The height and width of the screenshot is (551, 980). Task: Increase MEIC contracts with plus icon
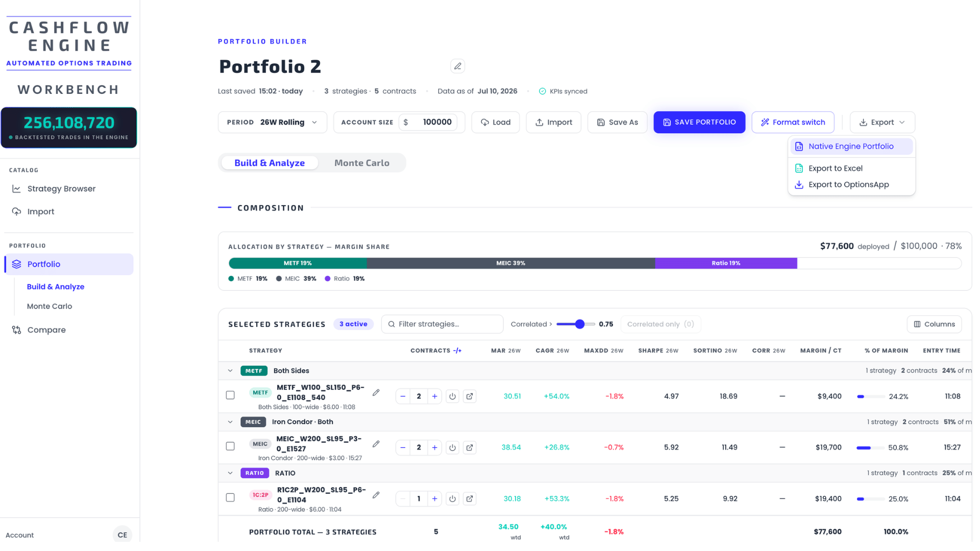point(434,447)
